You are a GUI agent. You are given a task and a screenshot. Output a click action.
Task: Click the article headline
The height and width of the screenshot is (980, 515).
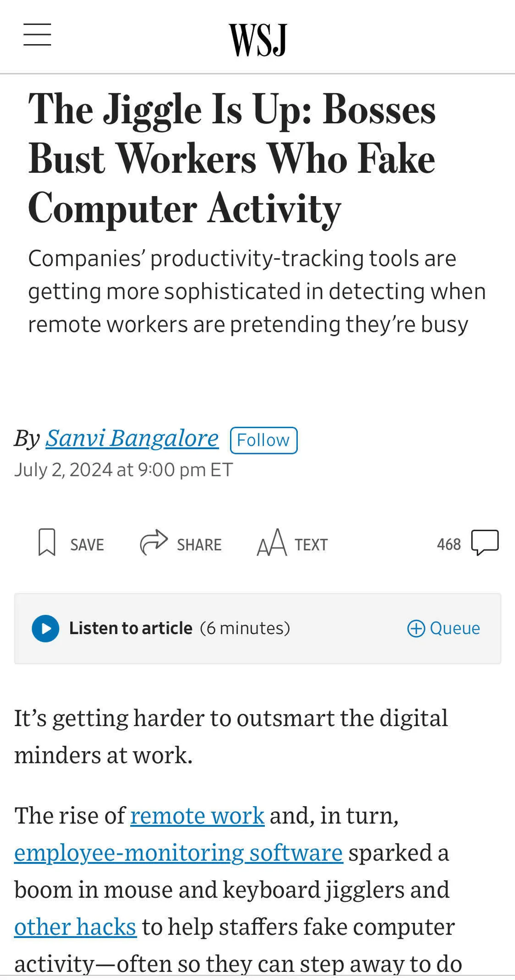(x=232, y=158)
